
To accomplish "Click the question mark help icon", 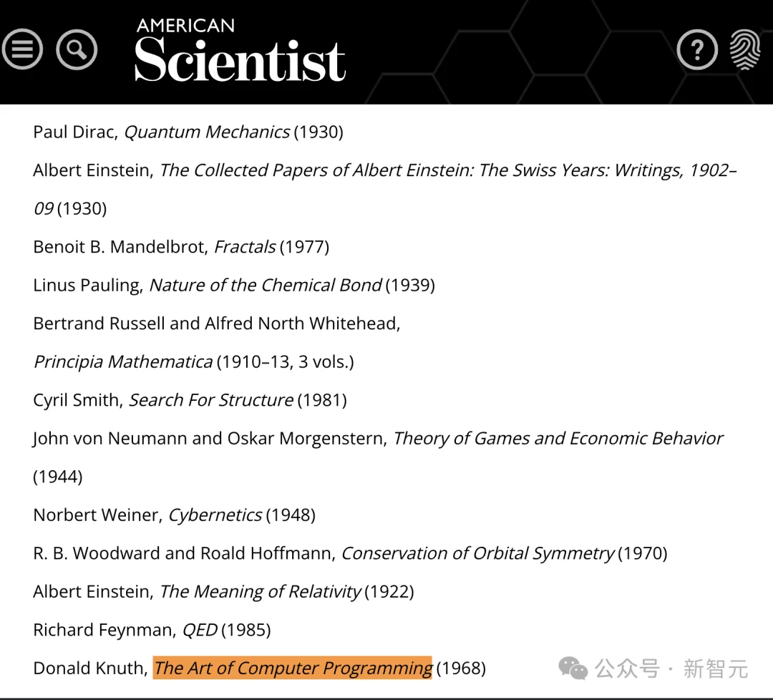I will click(x=696, y=49).
